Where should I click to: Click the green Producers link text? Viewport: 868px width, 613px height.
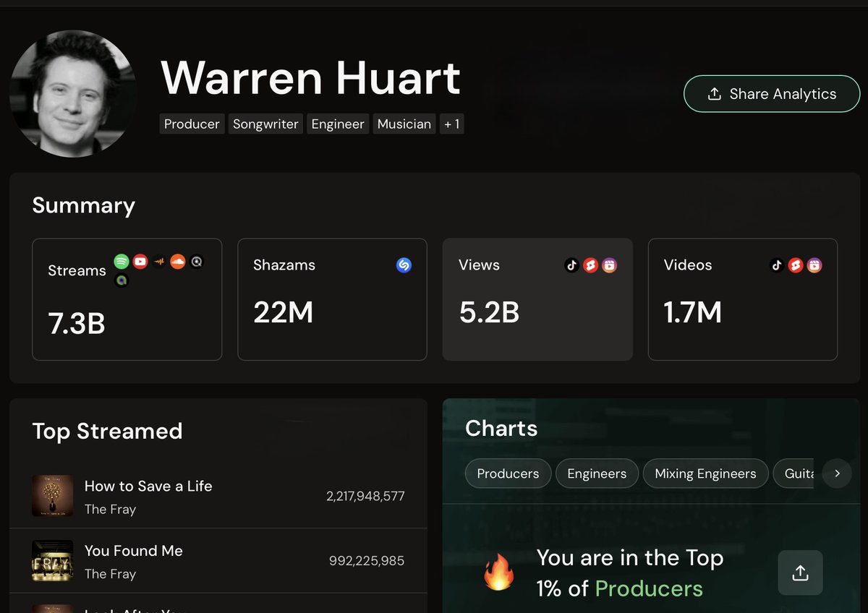coord(649,588)
